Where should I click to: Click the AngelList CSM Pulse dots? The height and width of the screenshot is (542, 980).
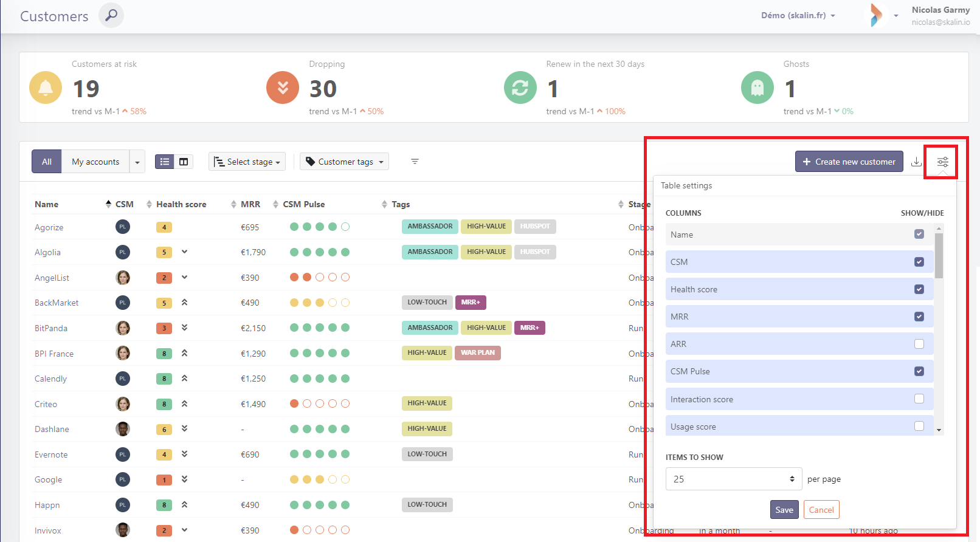(x=320, y=277)
